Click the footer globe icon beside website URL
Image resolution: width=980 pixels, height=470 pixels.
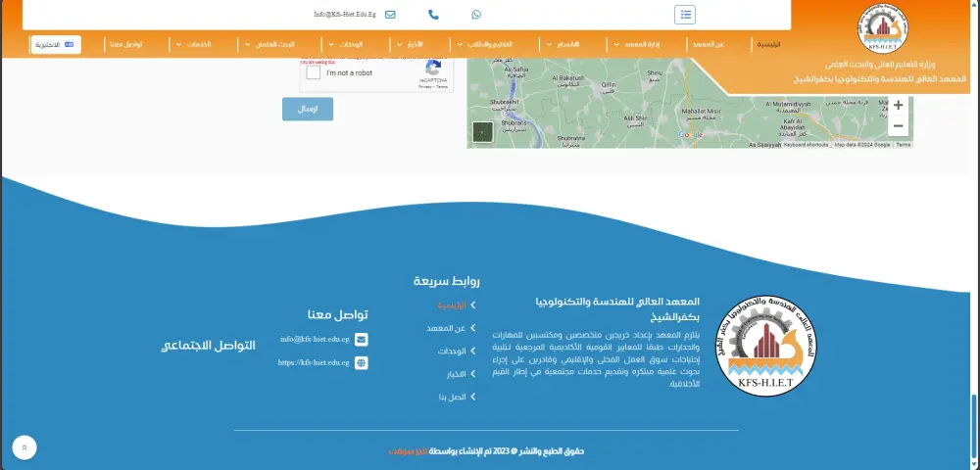pos(362,362)
